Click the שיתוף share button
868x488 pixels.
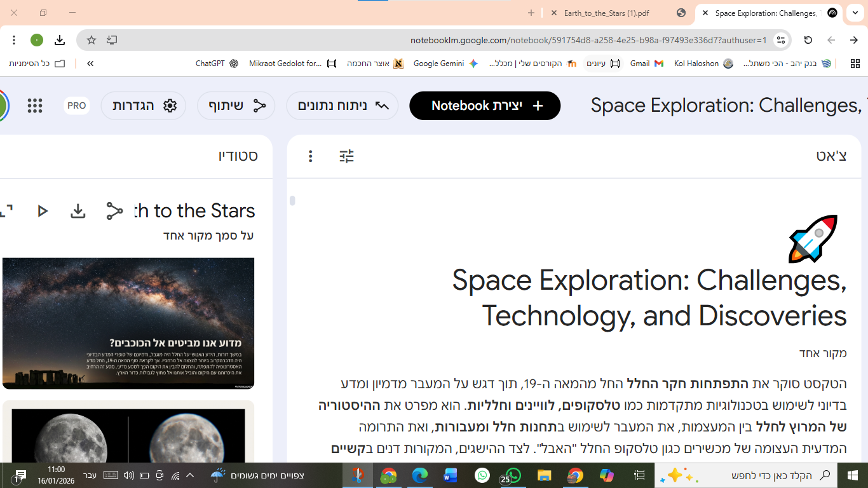click(236, 105)
